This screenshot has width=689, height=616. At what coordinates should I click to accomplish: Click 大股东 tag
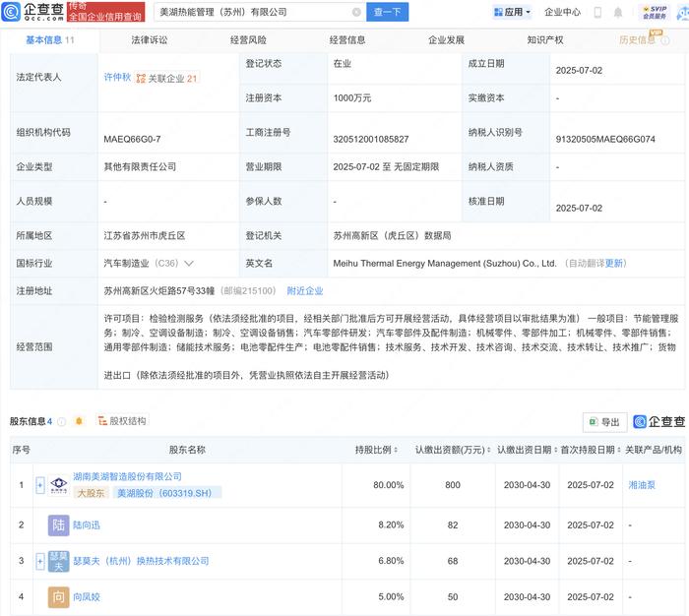pos(91,493)
